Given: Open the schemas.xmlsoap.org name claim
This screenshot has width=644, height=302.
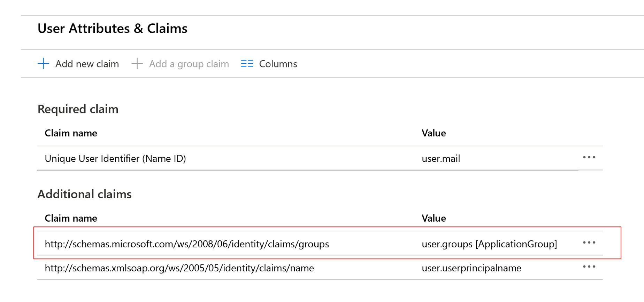Looking at the screenshot, I should [x=179, y=268].
